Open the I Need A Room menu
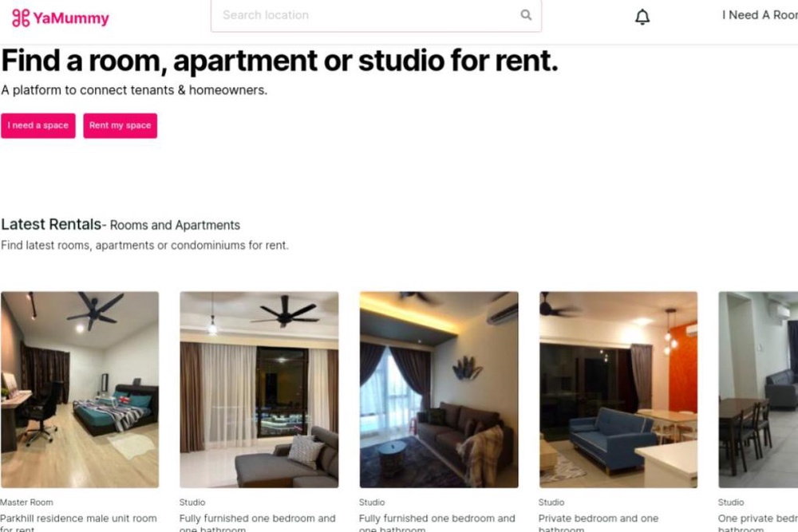Screen dimensions: 798x532 760,15
